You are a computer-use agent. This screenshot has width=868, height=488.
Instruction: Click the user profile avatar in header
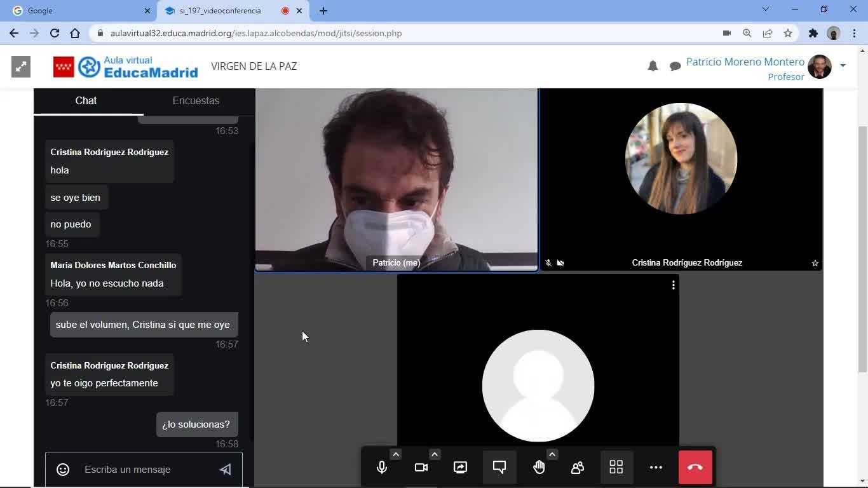click(820, 66)
